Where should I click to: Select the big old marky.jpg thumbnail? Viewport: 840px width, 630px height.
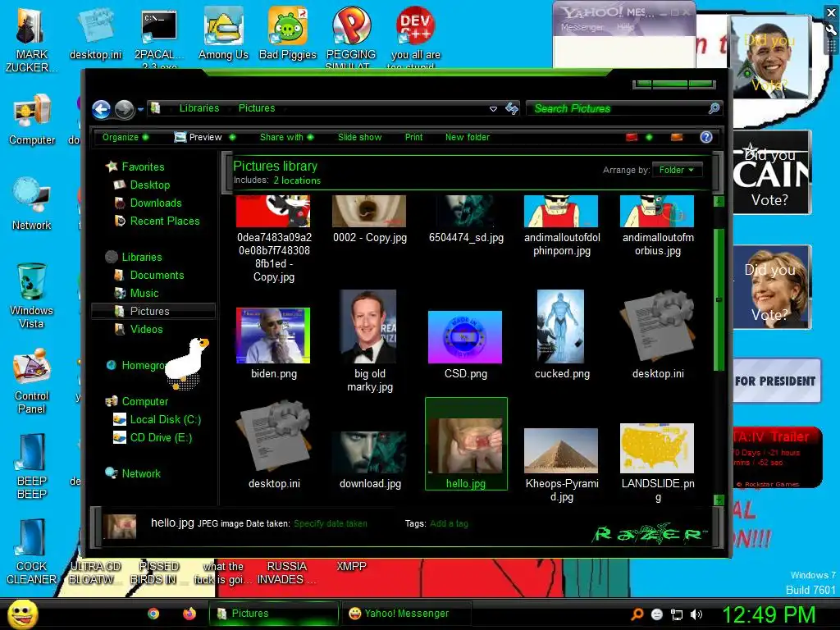coord(368,326)
